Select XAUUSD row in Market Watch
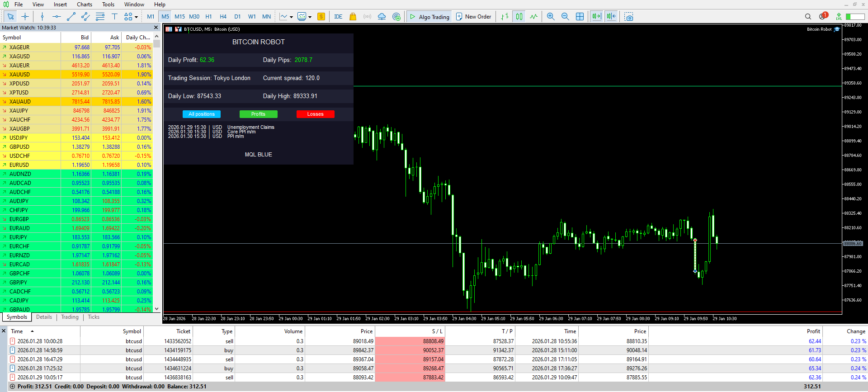Viewport: 868px width, 392px height. point(76,75)
